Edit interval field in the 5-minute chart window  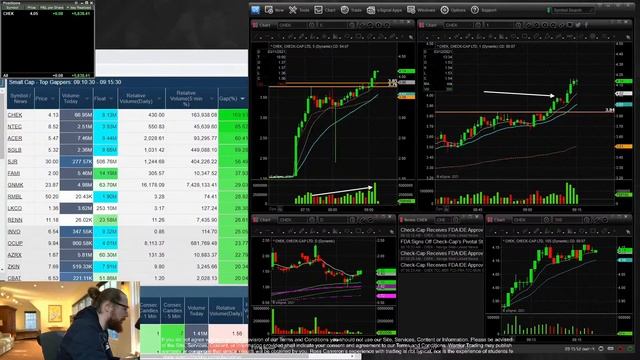click(333, 25)
